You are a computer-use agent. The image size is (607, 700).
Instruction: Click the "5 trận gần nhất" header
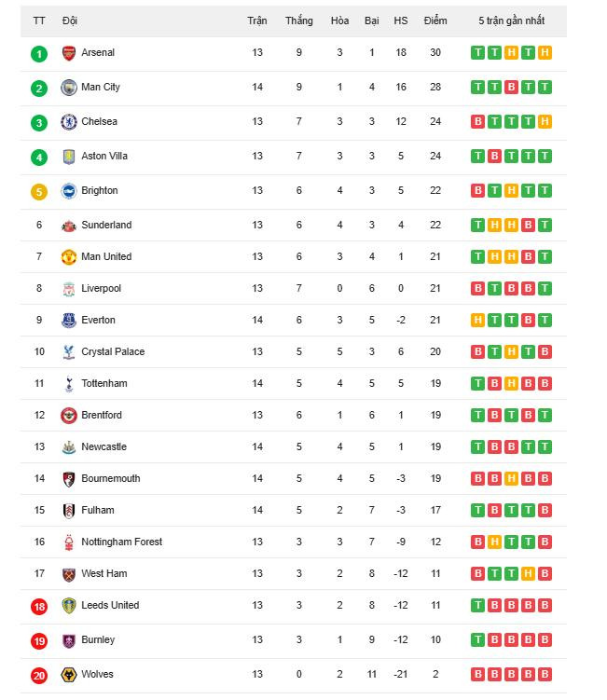click(511, 21)
